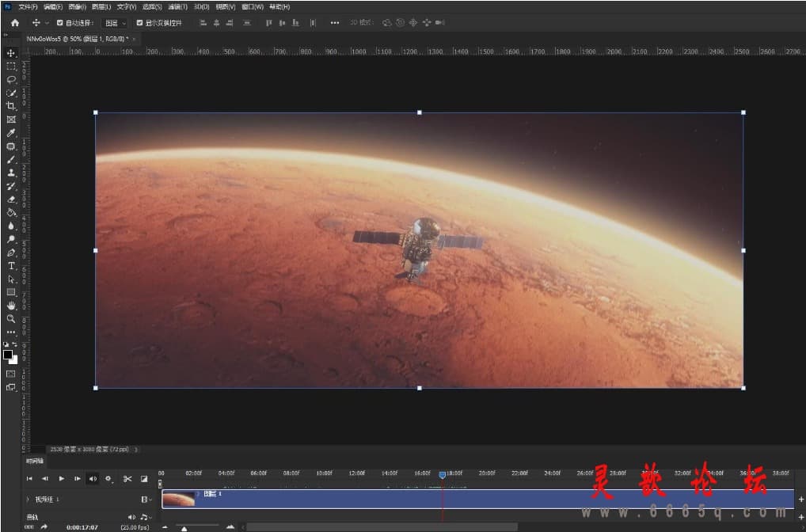
Task: Split the clip with the scissors icon
Action: 127,478
